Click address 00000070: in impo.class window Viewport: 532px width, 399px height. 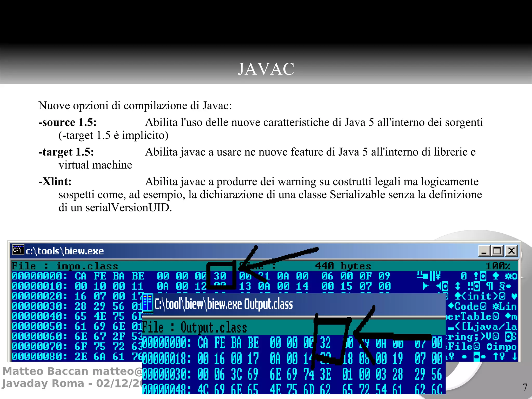click(x=39, y=347)
